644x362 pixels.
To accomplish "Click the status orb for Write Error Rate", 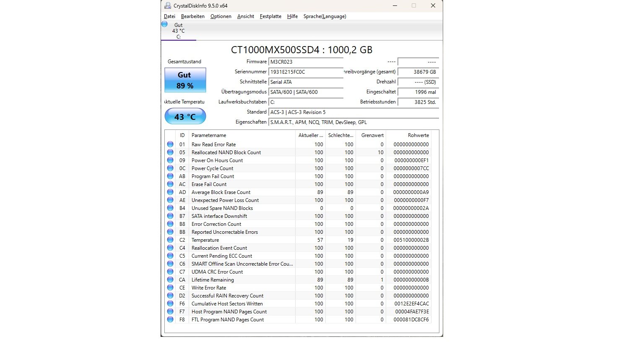I will (170, 287).
